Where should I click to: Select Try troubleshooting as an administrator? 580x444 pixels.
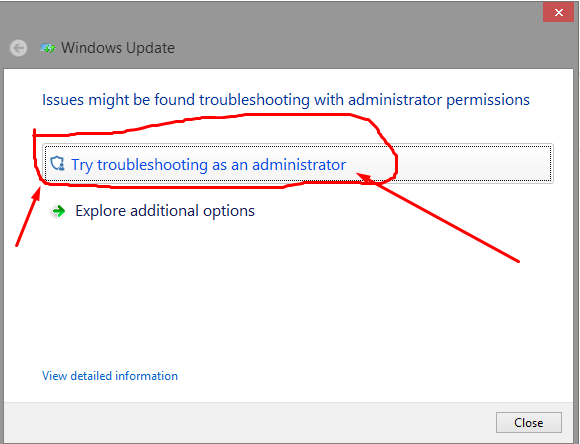[298, 164]
